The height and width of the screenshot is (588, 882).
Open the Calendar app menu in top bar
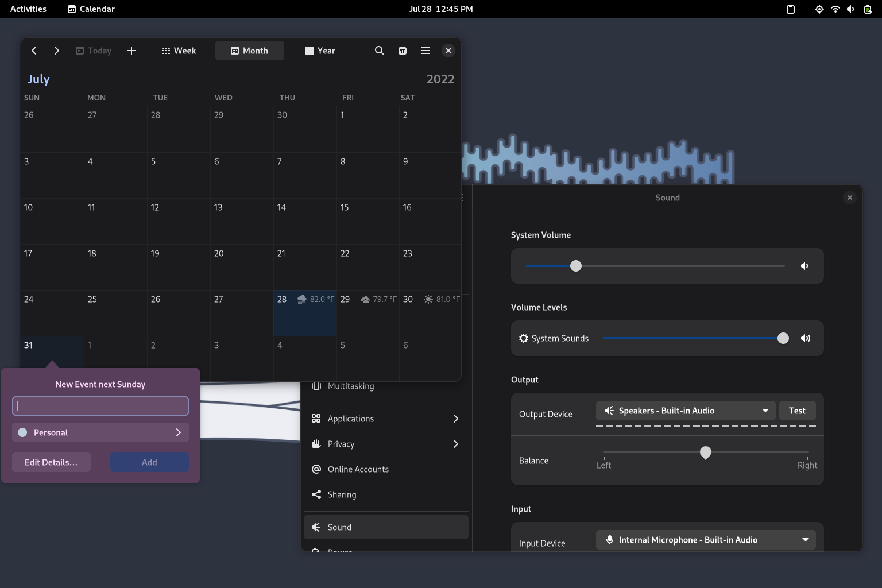(91, 9)
